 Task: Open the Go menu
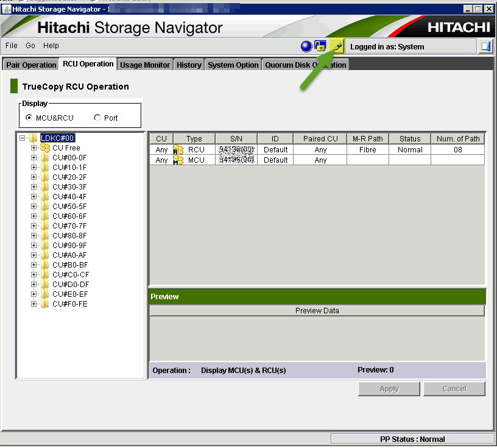(30, 46)
